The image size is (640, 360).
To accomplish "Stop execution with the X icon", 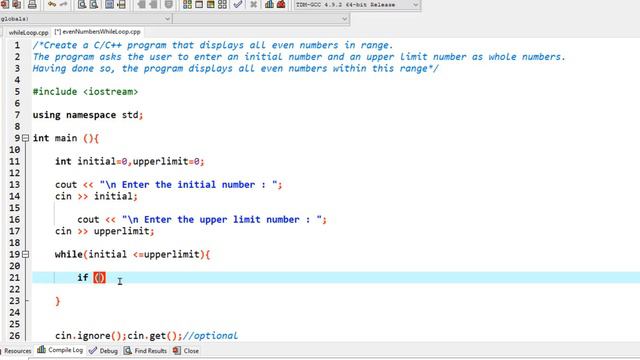I will pyautogui.click(x=253, y=4).
